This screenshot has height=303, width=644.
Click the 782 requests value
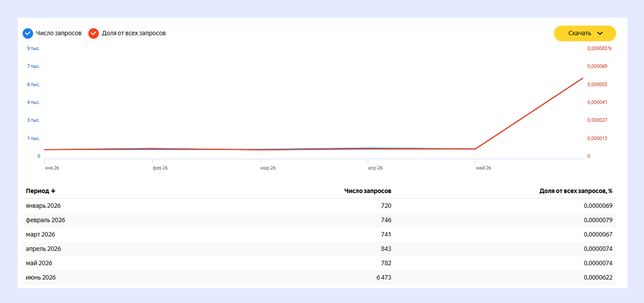[386, 263]
